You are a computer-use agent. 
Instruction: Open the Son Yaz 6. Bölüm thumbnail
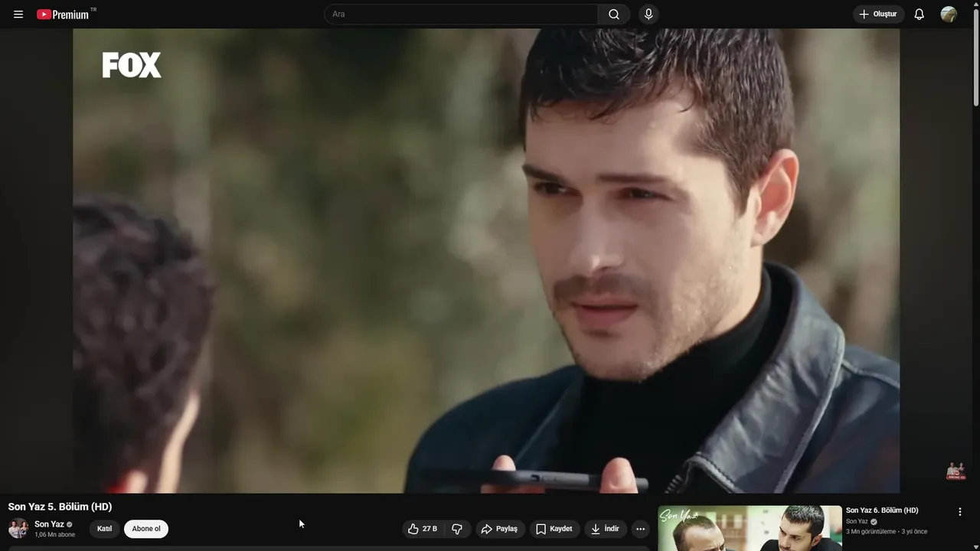coord(750,528)
